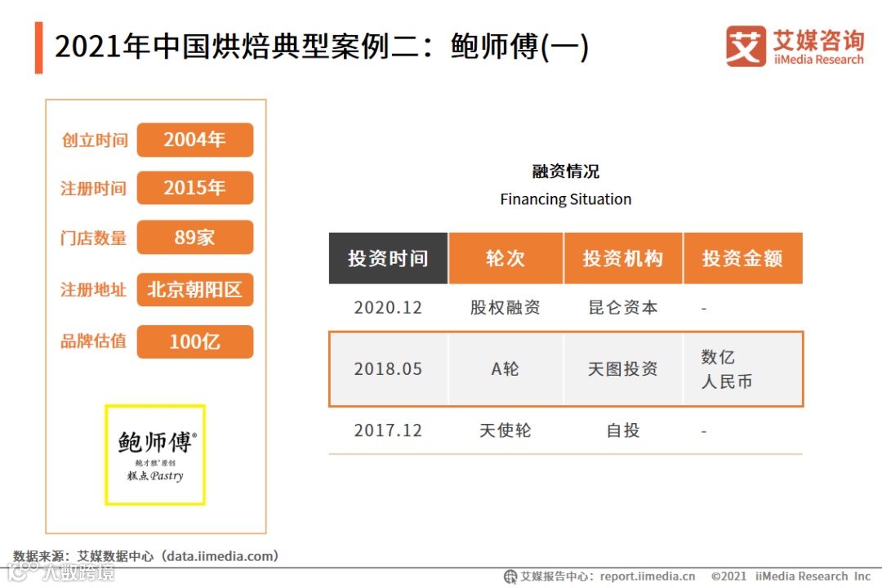882x588 pixels.
Task: Open the report.iimedia.cn link
Action: pyautogui.click(x=648, y=577)
